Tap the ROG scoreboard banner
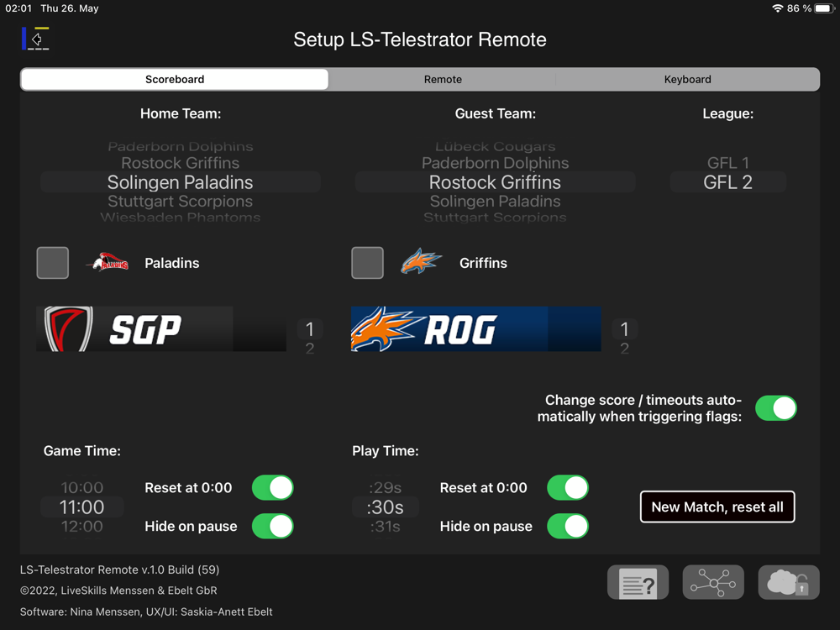Viewport: 840px width, 630px height. pyautogui.click(x=475, y=329)
